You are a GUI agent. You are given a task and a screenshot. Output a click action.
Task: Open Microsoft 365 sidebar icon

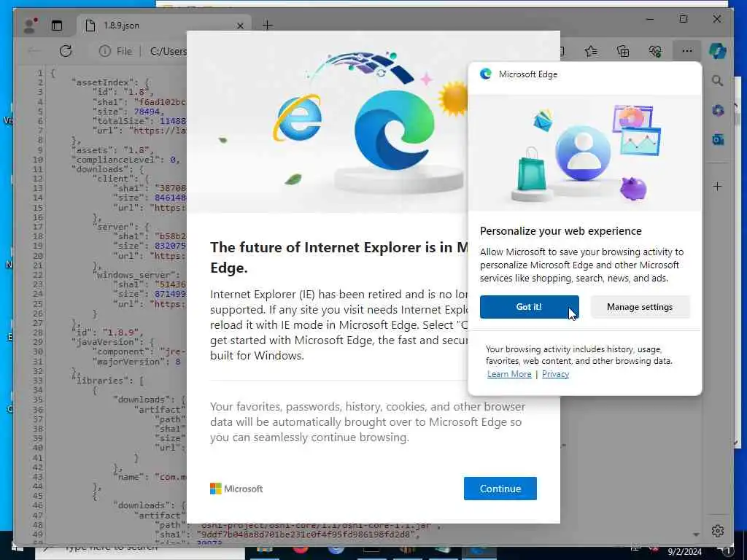[x=718, y=111]
